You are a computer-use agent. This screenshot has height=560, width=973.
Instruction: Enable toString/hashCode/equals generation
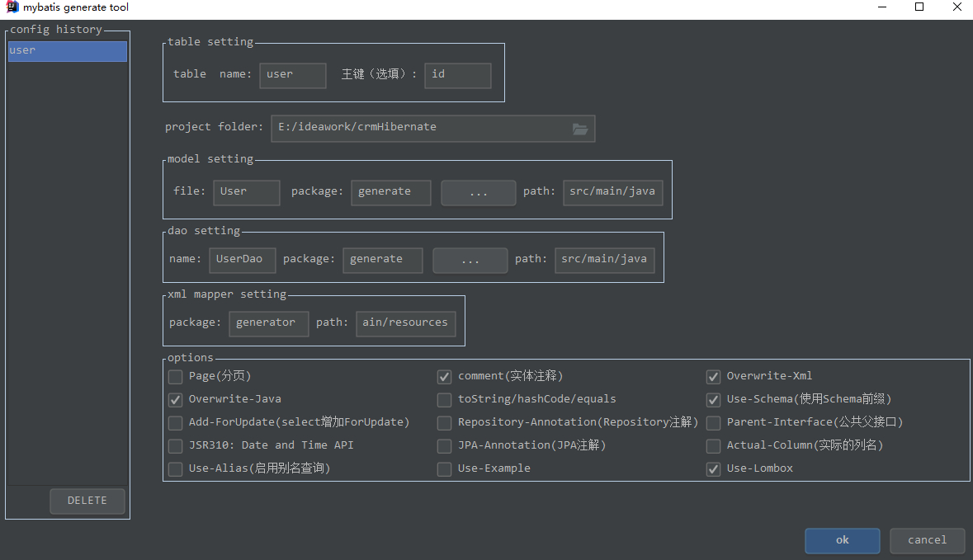coord(444,399)
